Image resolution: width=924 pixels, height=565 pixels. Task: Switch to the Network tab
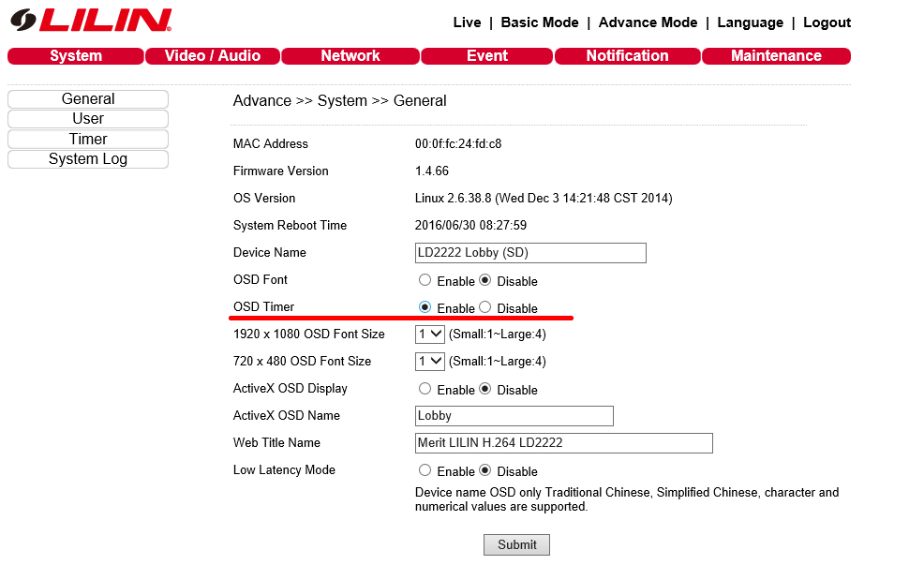pos(350,56)
